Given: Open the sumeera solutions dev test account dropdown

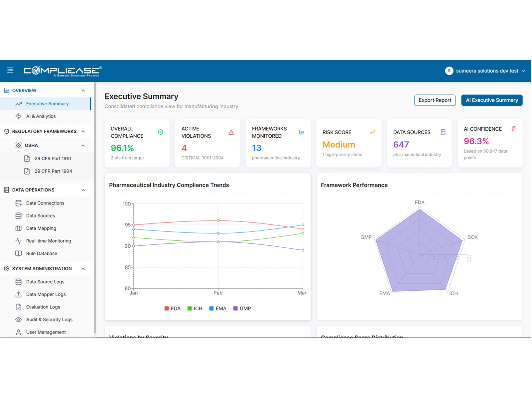Looking at the screenshot, I should [486, 70].
